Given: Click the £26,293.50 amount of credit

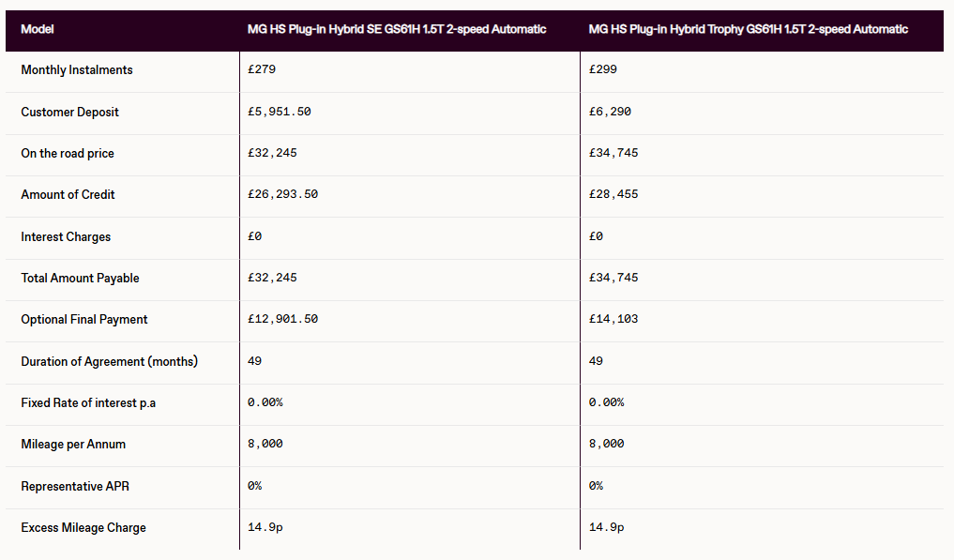Looking at the screenshot, I should 282,195.
